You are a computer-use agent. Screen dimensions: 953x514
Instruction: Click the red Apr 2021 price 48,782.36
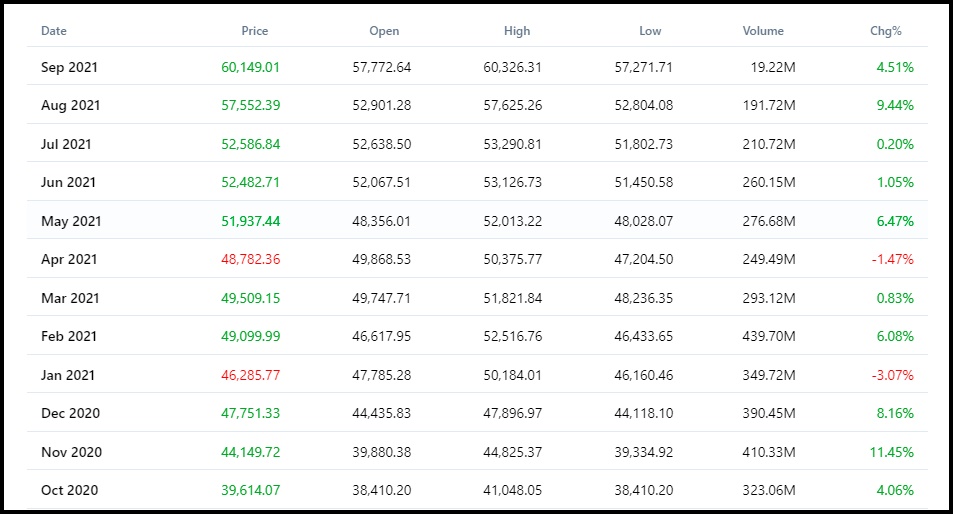[250, 259]
